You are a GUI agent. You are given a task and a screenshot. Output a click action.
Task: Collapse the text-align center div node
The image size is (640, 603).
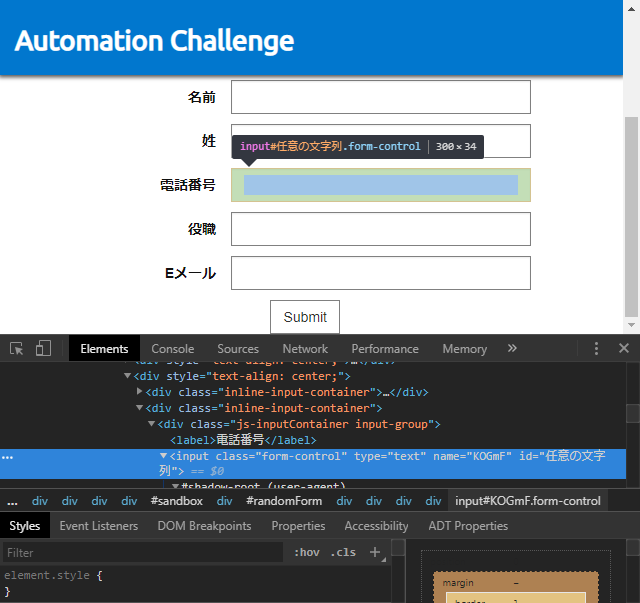pos(127,376)
